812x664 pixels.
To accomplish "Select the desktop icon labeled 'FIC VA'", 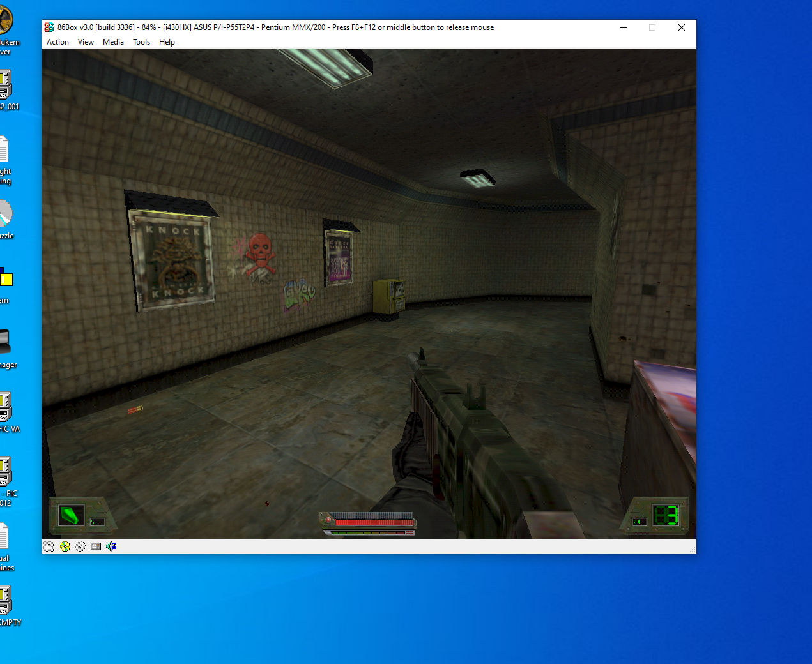I will [x=5, y=407].
